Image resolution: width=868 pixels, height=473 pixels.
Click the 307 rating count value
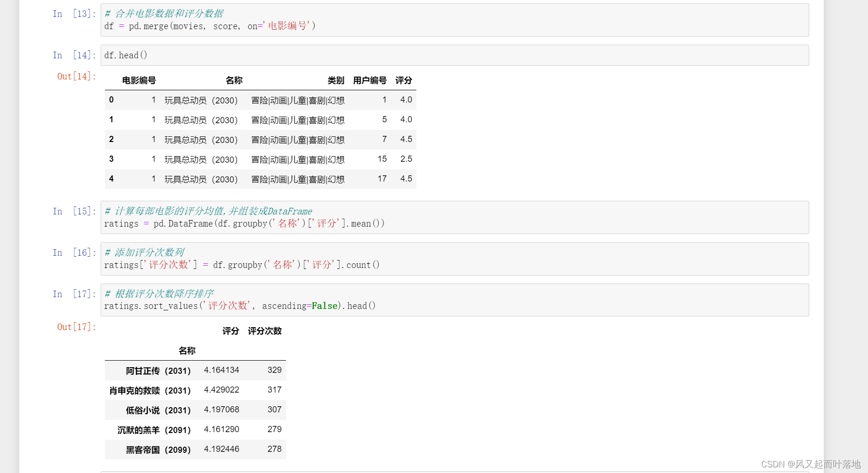click(x=274, y=410)
